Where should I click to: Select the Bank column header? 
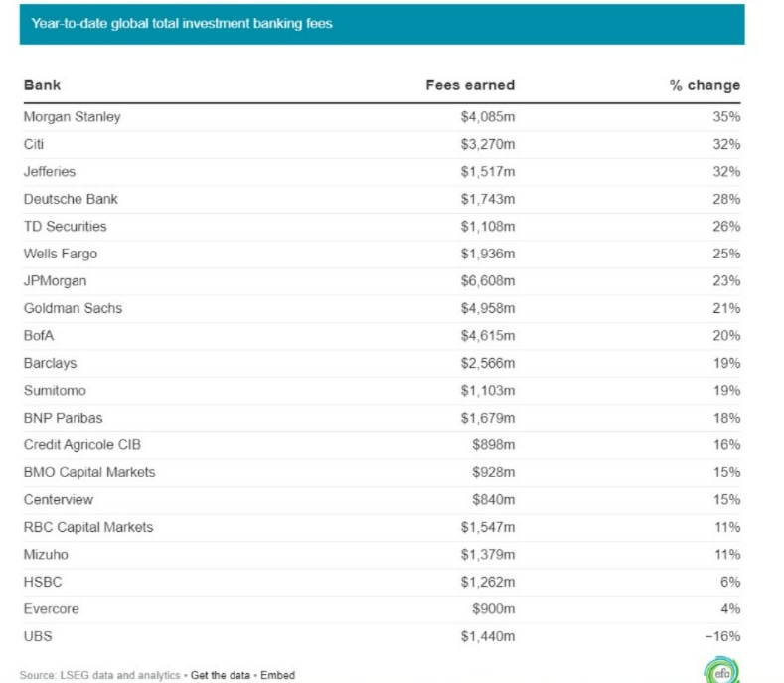point(42,85)
